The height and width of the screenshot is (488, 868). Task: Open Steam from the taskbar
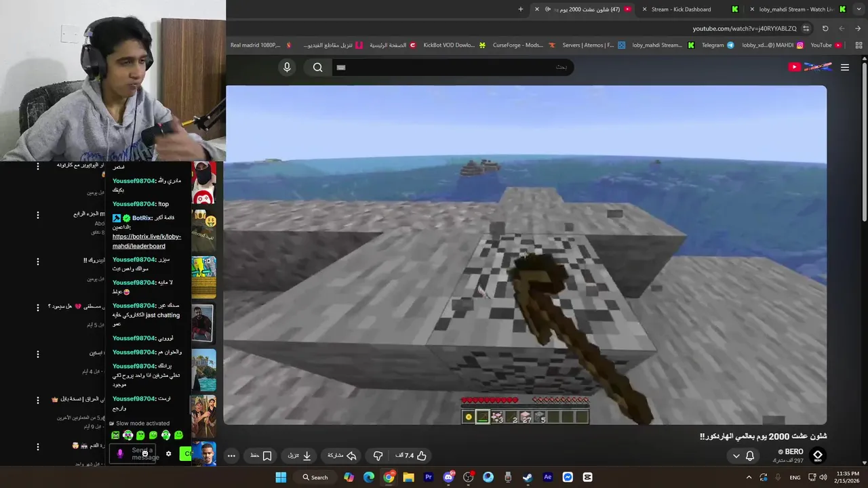coord(528,477)
